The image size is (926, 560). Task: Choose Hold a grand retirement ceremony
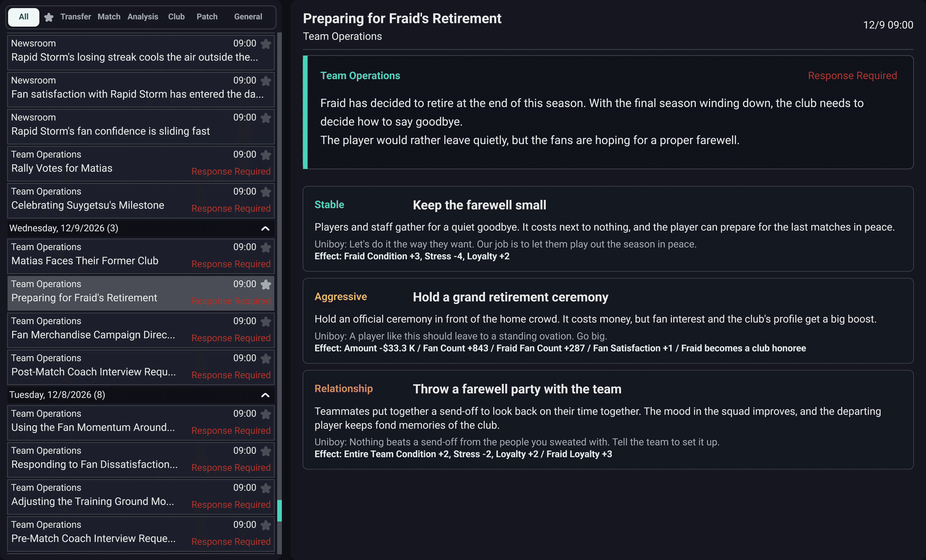[x=608, y=320]
